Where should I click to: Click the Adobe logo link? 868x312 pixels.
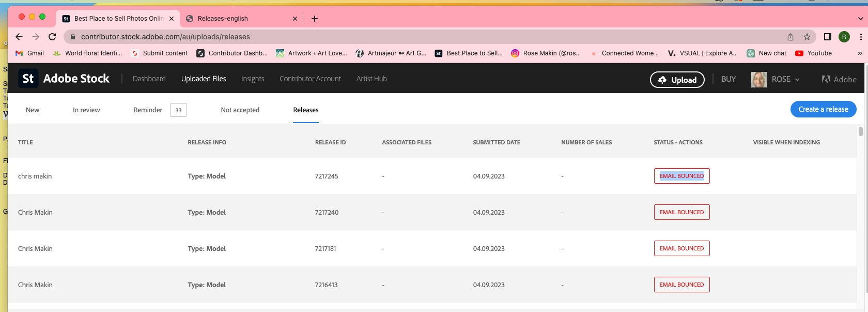pyautogui.click(x=839, y=79)
